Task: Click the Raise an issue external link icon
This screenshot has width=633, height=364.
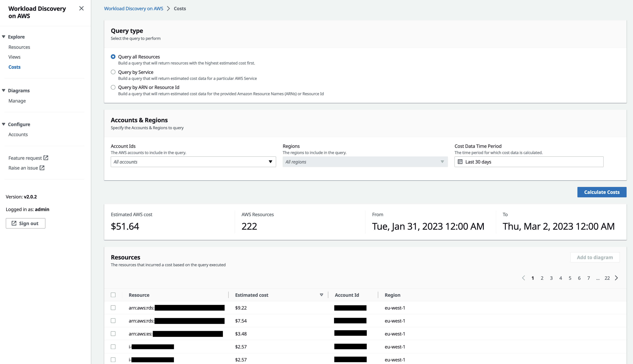Action: (x=42, y=168)
